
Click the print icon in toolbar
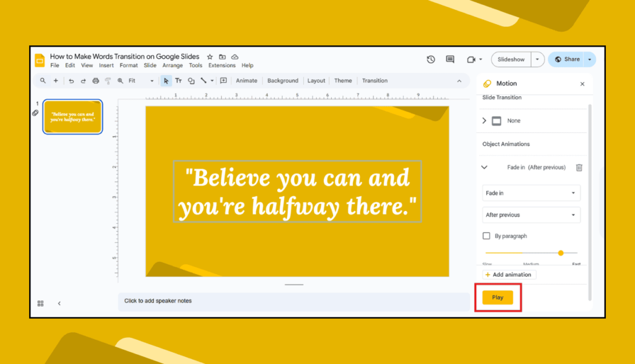click(95, 81)
